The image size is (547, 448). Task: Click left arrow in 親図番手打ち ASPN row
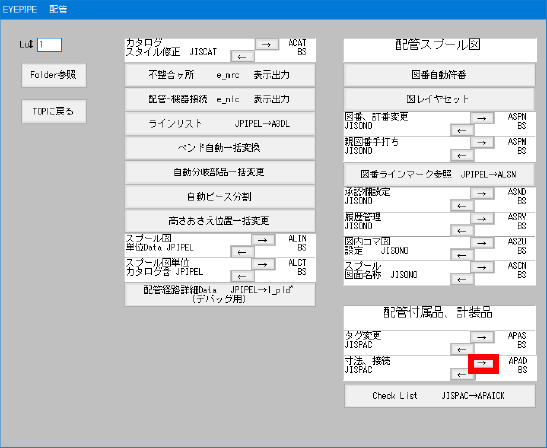coord(462,155)
